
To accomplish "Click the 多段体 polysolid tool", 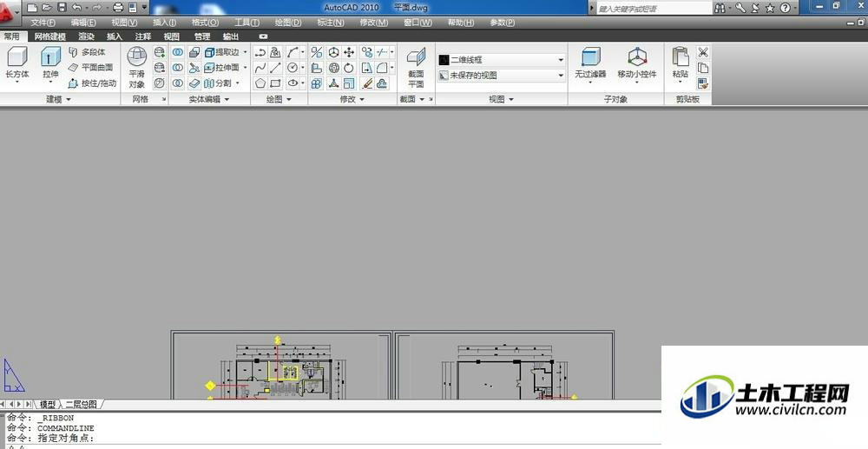I will [87, 52].
